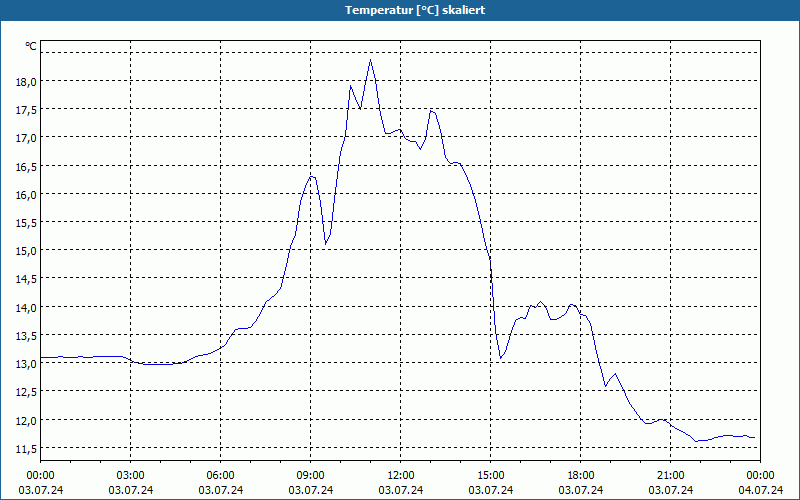Click the 12,5 y-axis tick value
This screenshot has width=800, height=500.
point(25,392)
